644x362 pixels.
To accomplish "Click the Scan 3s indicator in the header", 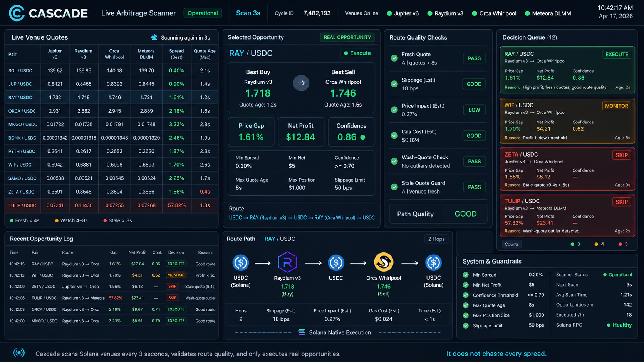I will [x=248, y=13].
